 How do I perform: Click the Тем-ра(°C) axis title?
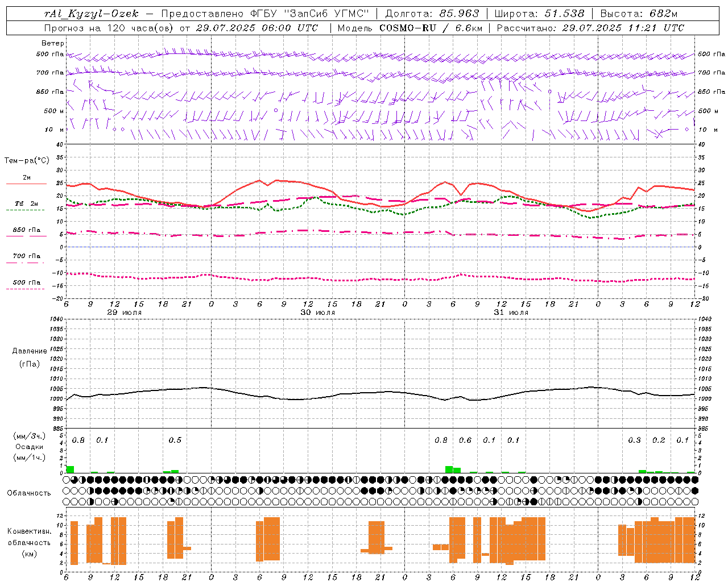tap(27, 161)
